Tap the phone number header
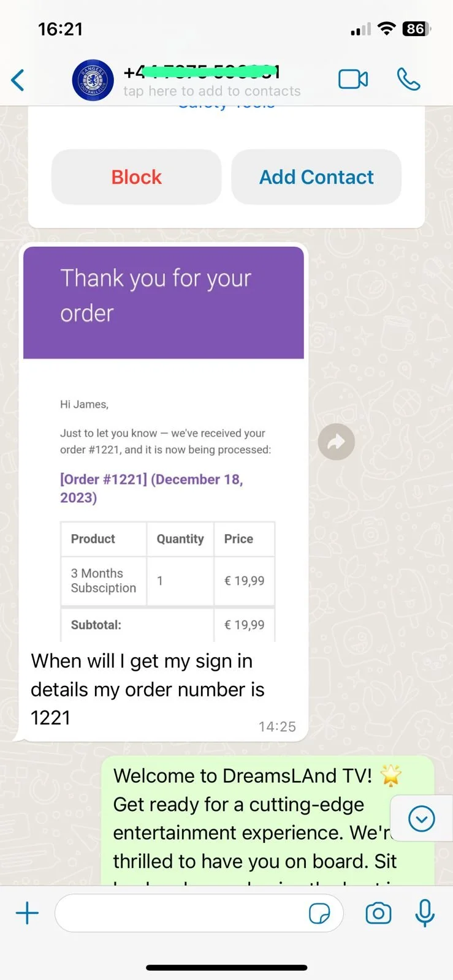This screenshot has height=980, width=453. [202, 72]
